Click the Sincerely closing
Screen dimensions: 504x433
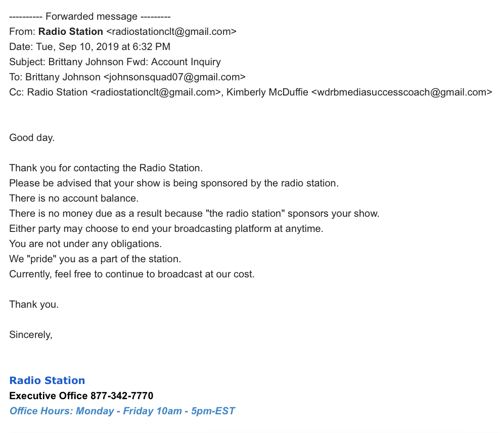(x=31, y=335)
